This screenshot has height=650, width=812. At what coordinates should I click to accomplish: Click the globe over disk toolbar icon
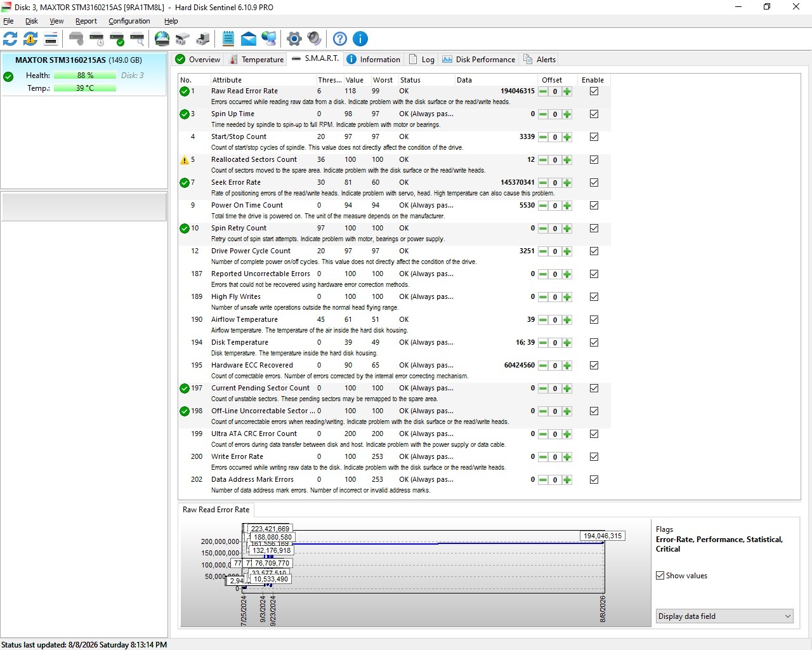click(162, 39)
